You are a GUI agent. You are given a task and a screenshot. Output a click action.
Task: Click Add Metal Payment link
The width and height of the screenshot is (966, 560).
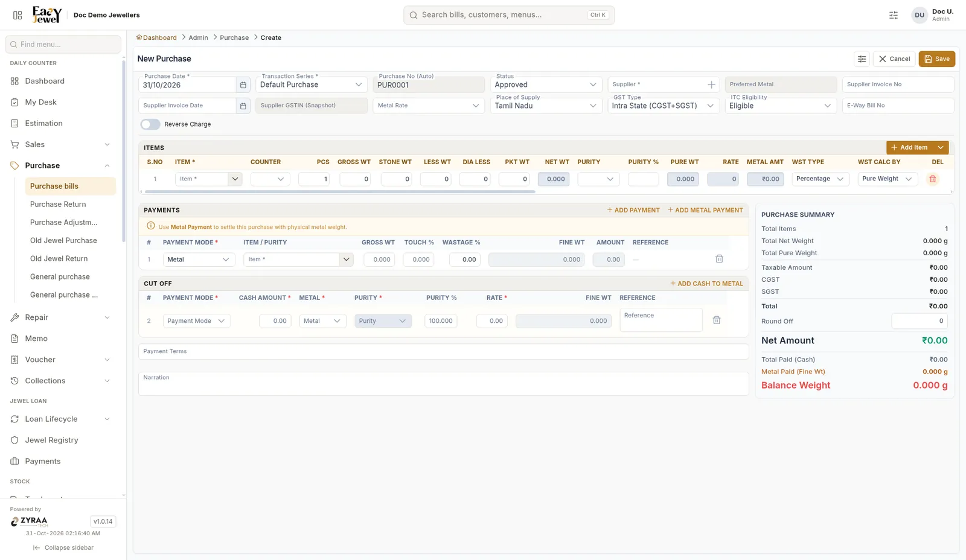(705, 211)
